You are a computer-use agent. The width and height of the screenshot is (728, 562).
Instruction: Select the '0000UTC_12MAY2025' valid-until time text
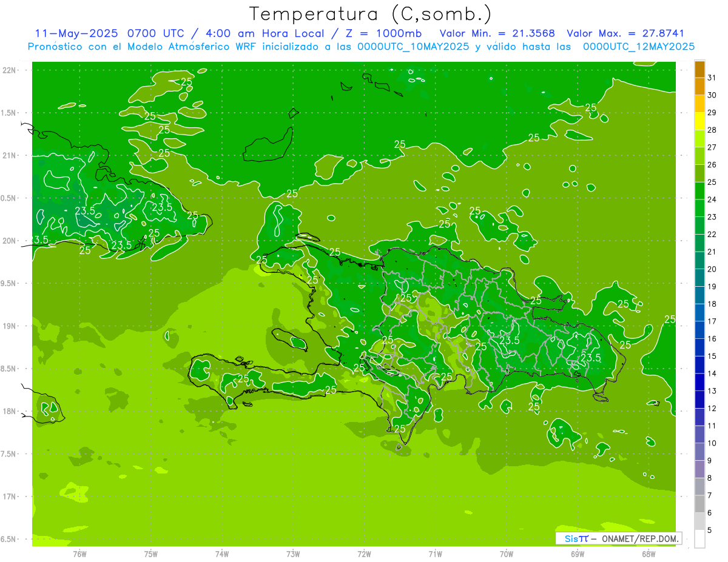click(639, 47)
